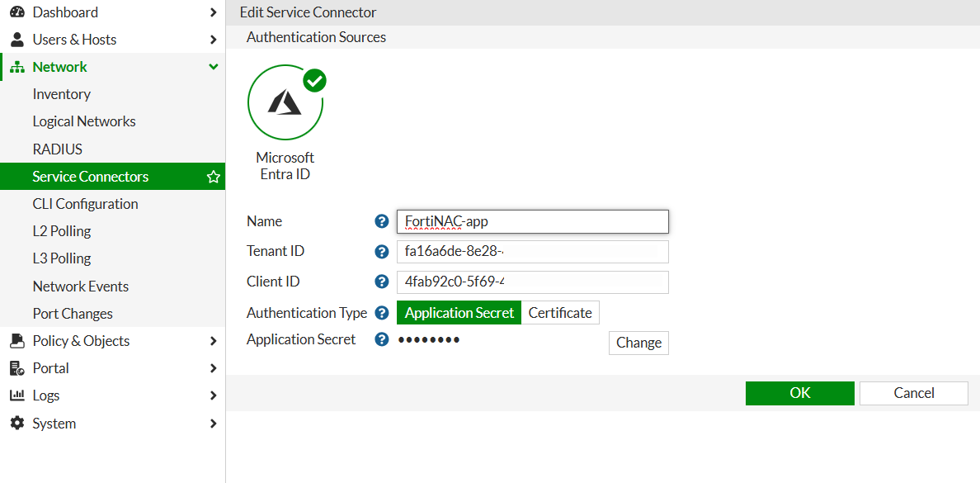Open the RADIUS menu item
This screenshot has height=483, width=980.
pos(58,149)
